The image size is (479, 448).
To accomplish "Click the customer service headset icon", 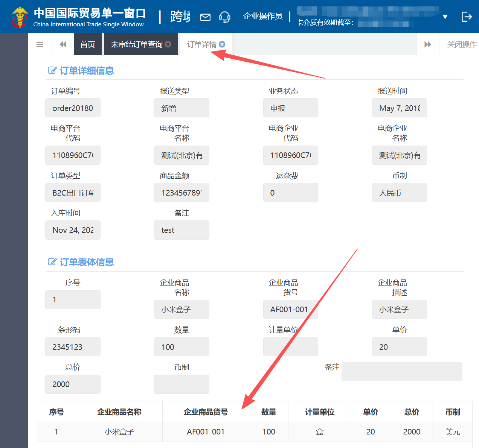I will 224,17.
